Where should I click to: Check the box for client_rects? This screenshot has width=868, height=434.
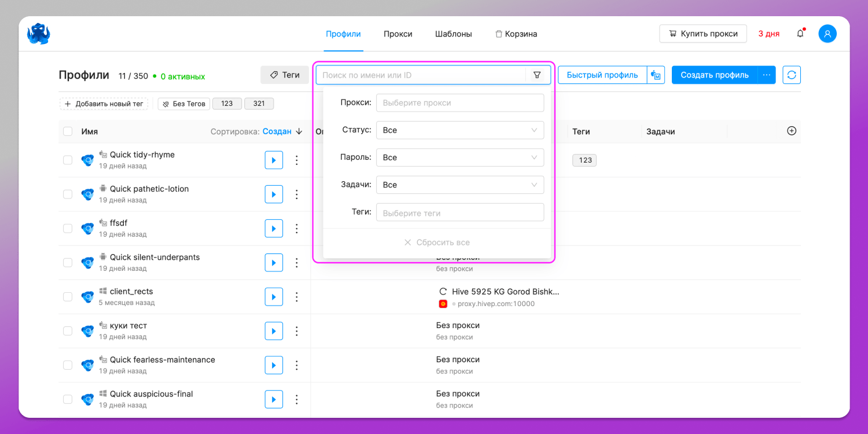coord(68,296)
